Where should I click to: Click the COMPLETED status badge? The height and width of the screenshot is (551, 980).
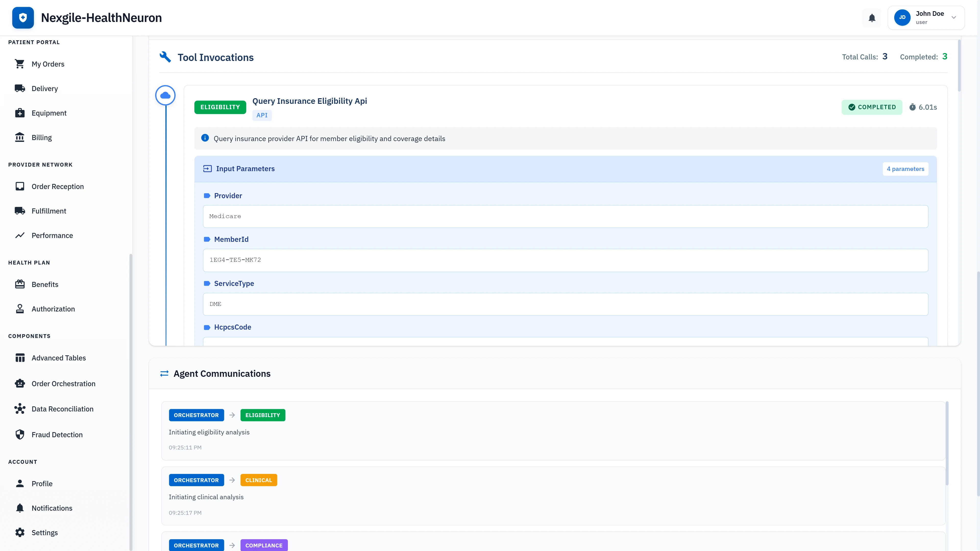[x=872, y=107]
